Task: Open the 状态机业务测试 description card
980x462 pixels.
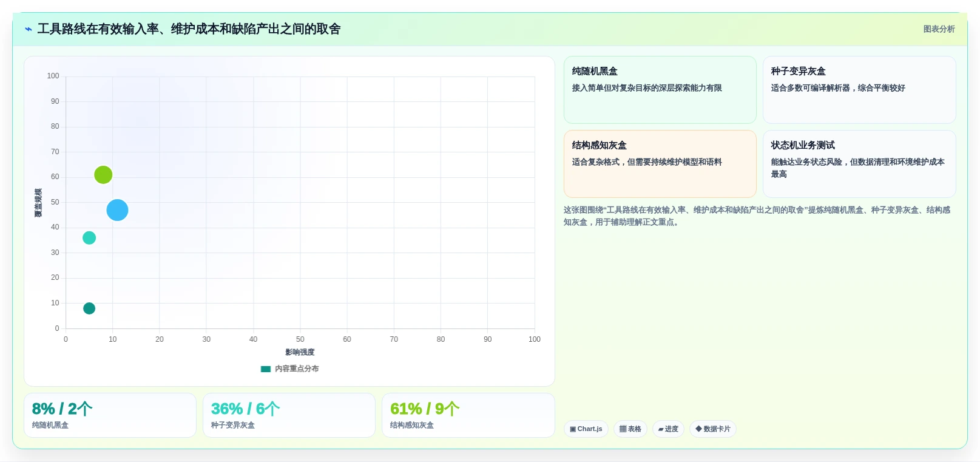Action: [x=859, y=164]
